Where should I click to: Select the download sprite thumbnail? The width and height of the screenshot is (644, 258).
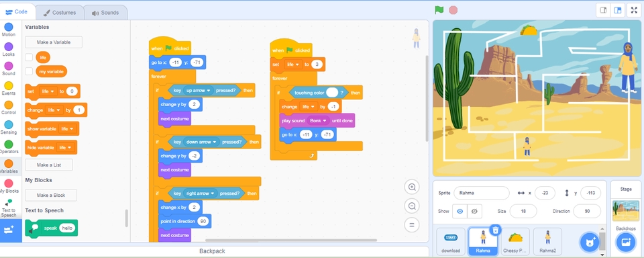(451, 242)
